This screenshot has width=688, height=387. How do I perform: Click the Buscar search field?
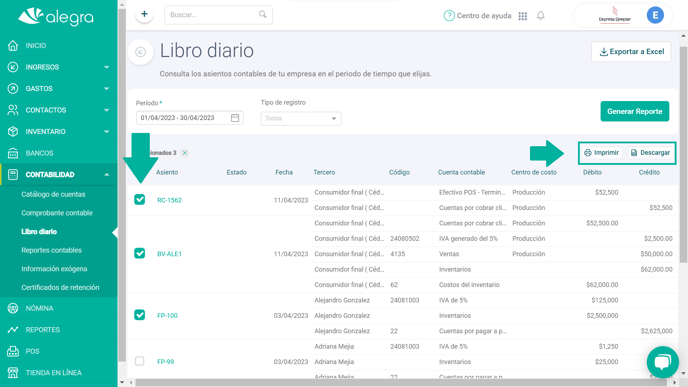(x=218, y=15)
